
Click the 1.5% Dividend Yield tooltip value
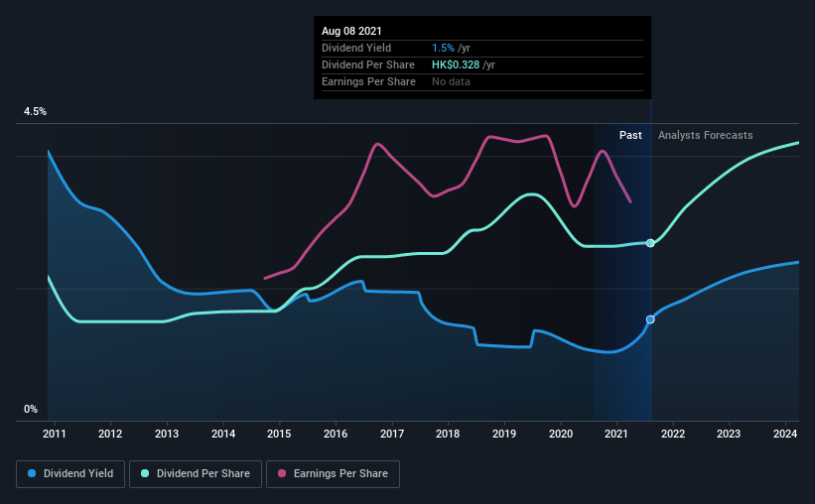click(x=443, y=48)
